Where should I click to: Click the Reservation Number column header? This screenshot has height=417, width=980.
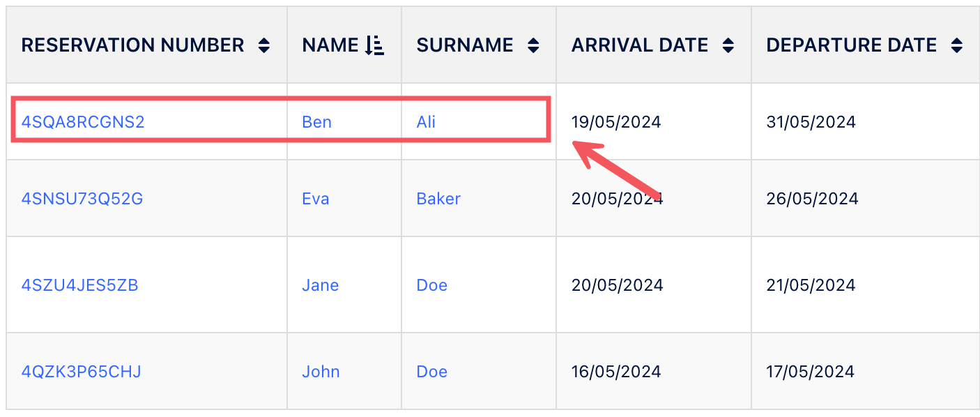(132, 46)
